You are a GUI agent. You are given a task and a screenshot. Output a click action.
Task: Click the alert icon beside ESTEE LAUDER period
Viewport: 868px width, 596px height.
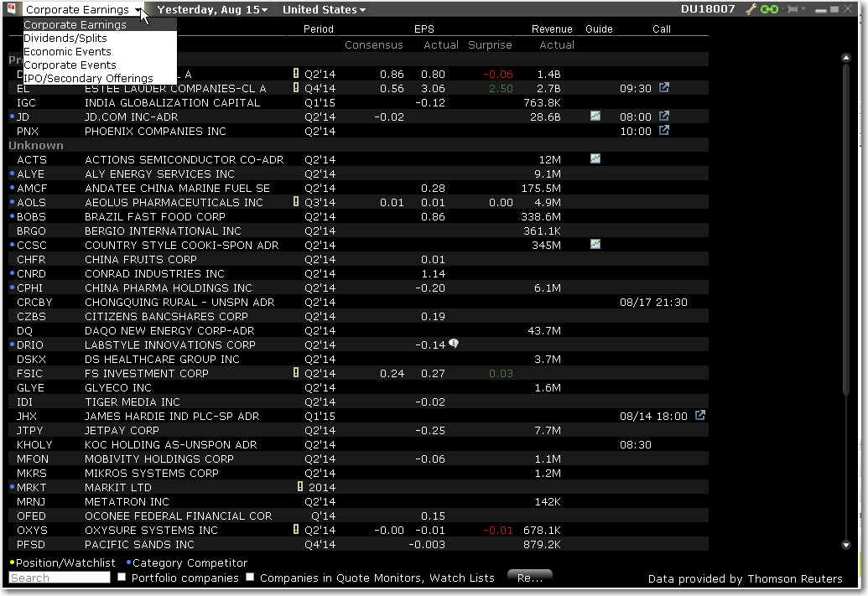296,87
